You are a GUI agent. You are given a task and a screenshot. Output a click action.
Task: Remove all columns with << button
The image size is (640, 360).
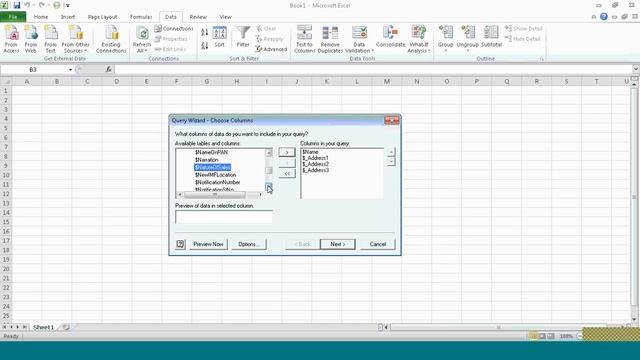coord(287,173)
